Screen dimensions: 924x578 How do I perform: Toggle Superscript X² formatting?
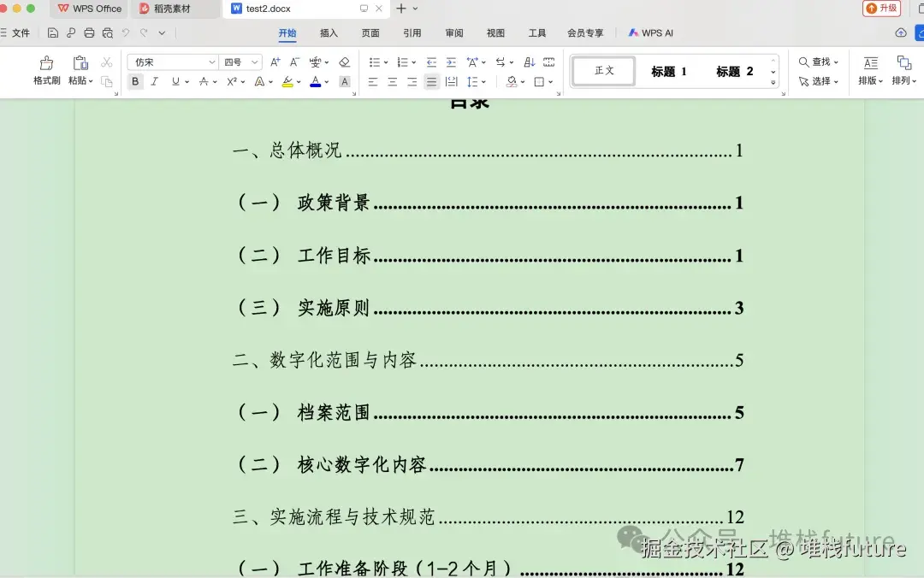click(x=232, y=82)
